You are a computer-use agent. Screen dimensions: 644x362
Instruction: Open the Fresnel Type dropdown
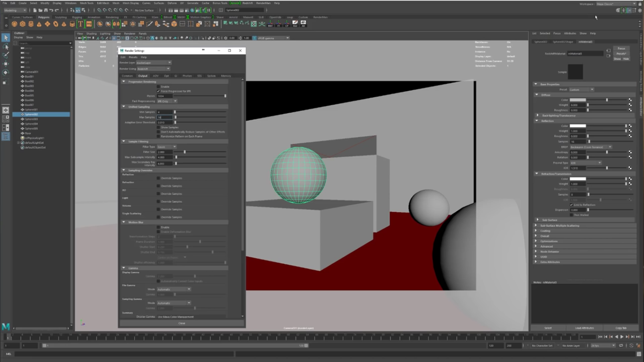tap(586, 163)
